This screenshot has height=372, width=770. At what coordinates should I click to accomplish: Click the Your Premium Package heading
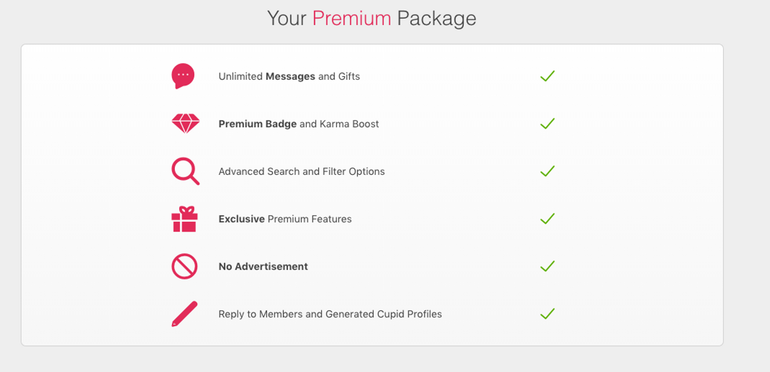[372, 19]
